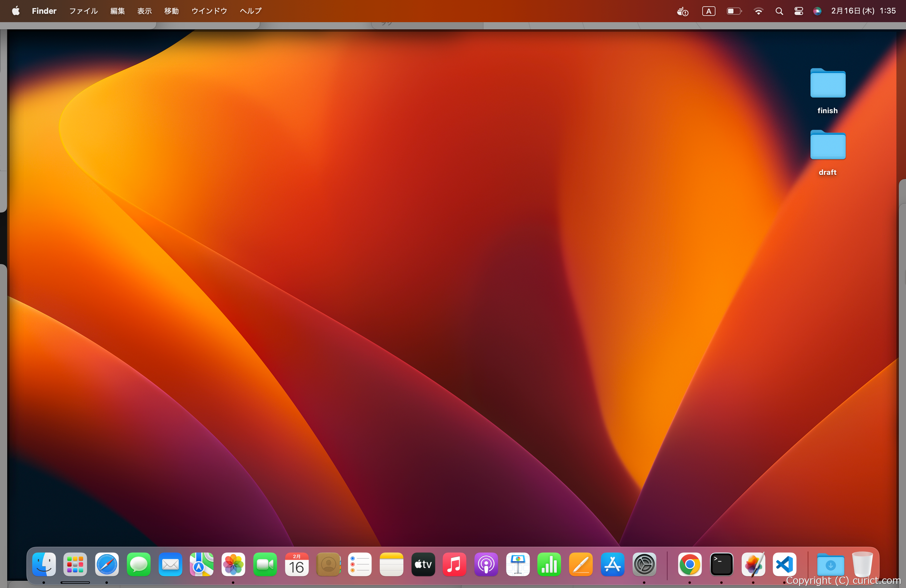The image size is (906, 588).
Task: Open Calendar showing 16 in Dock
Action: tap(297, 564)
